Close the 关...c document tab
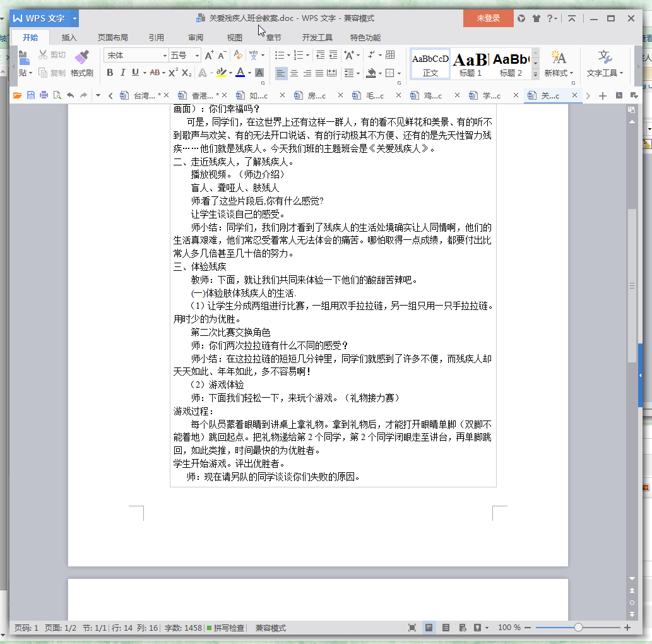652x644 pixels. coord(574,95)
